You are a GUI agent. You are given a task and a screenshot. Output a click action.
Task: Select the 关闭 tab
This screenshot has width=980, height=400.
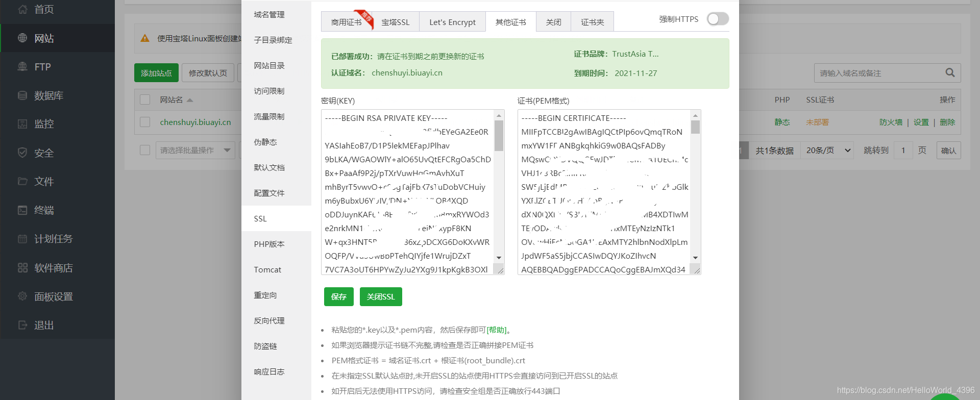pos(553,22)
